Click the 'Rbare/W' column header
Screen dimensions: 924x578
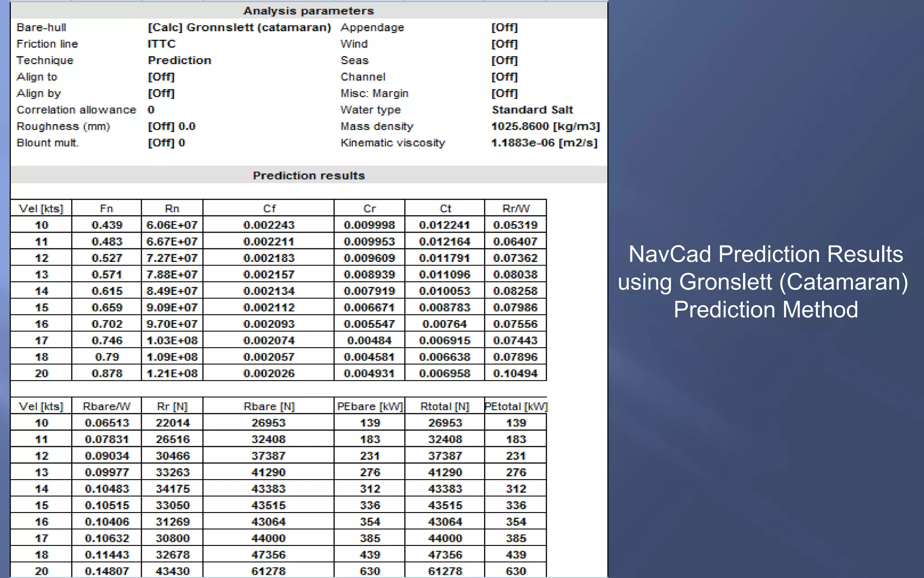106,406
